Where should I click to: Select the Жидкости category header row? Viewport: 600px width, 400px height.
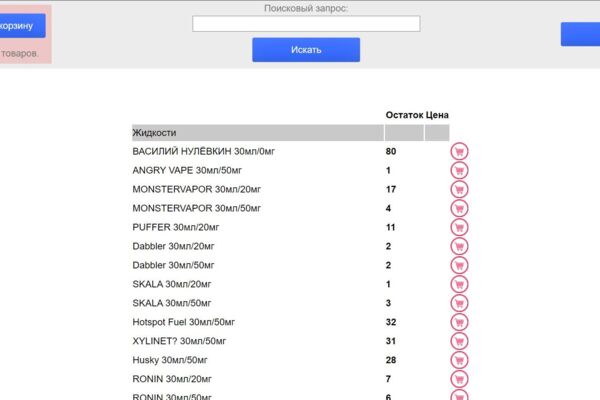pyautogui.click(x=290, y=133)
